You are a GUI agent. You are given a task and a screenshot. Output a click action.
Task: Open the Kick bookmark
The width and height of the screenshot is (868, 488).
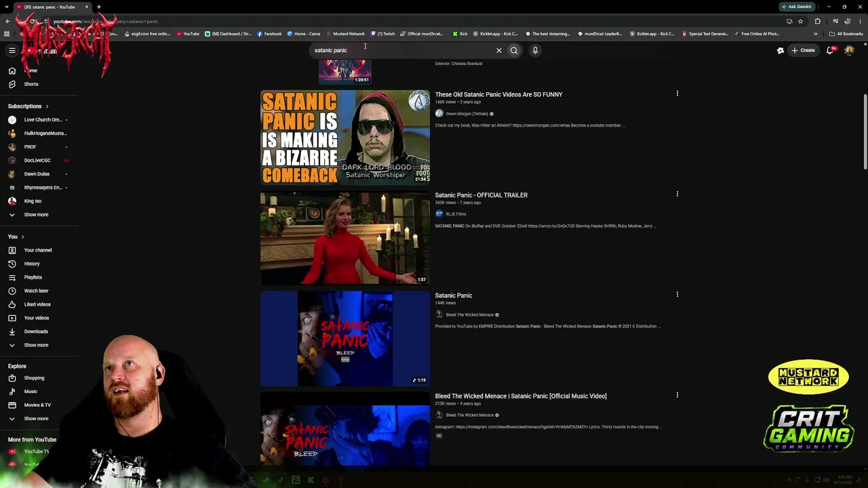coord(460,34)
